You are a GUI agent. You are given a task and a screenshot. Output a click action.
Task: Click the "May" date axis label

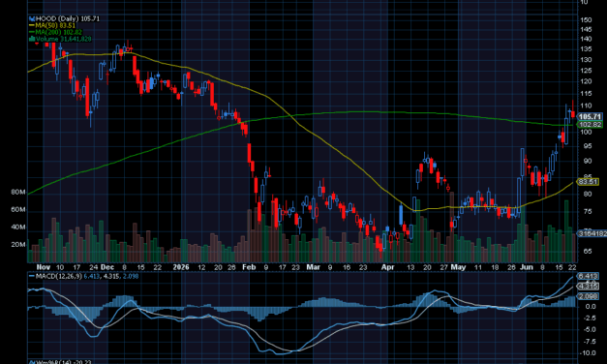(x=458, y=267)
